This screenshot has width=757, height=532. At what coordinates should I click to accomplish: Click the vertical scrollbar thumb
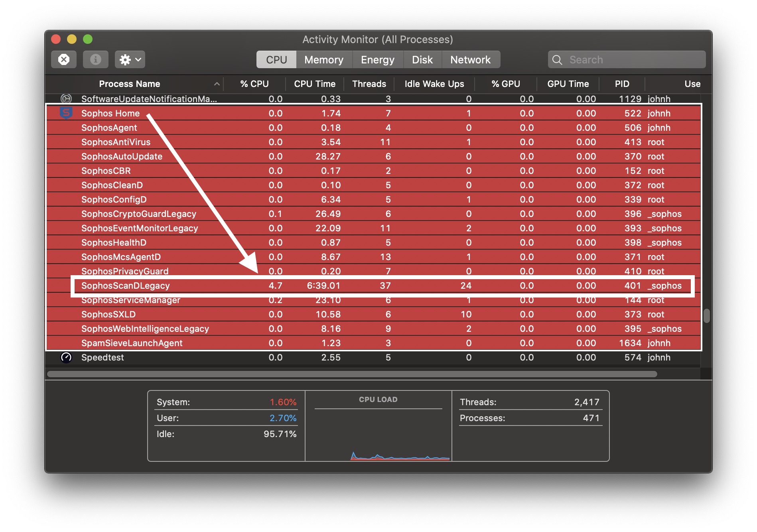[x=706, y=316]
